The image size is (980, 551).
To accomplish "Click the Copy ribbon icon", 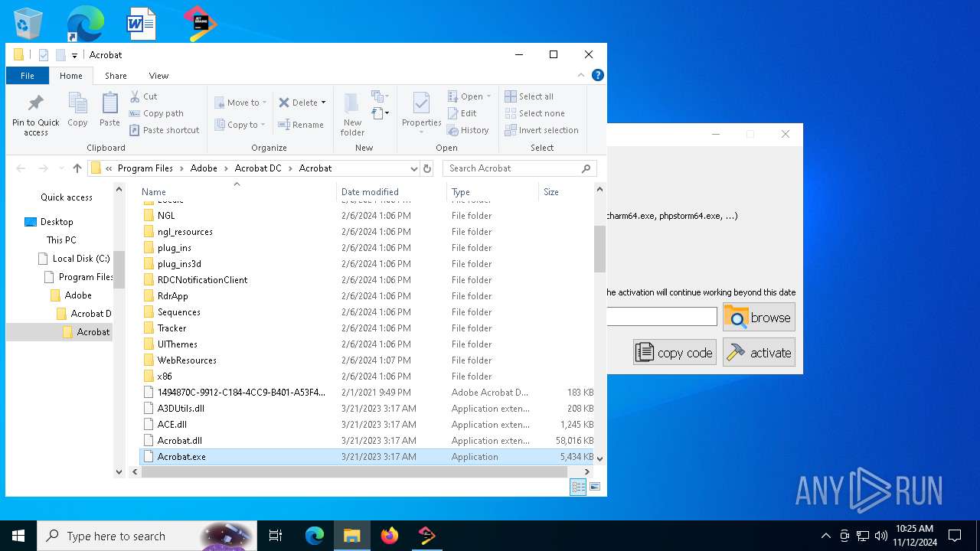I will [x=77, y=109].
